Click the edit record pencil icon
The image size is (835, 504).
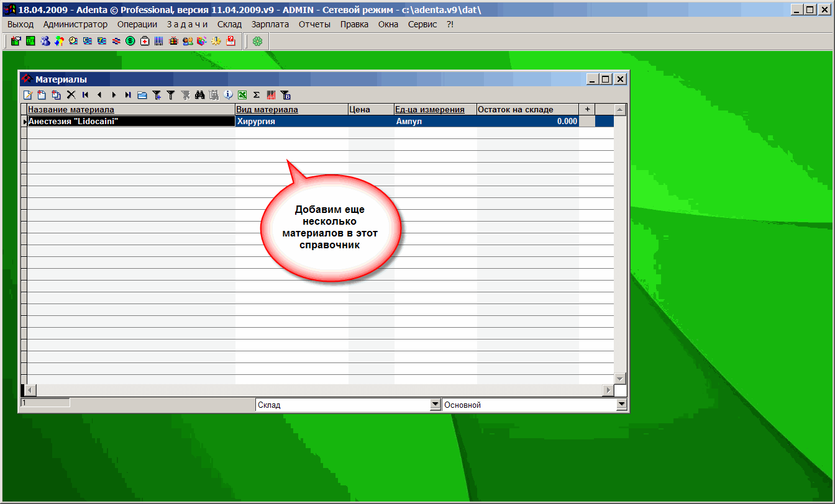click(27, 95)
